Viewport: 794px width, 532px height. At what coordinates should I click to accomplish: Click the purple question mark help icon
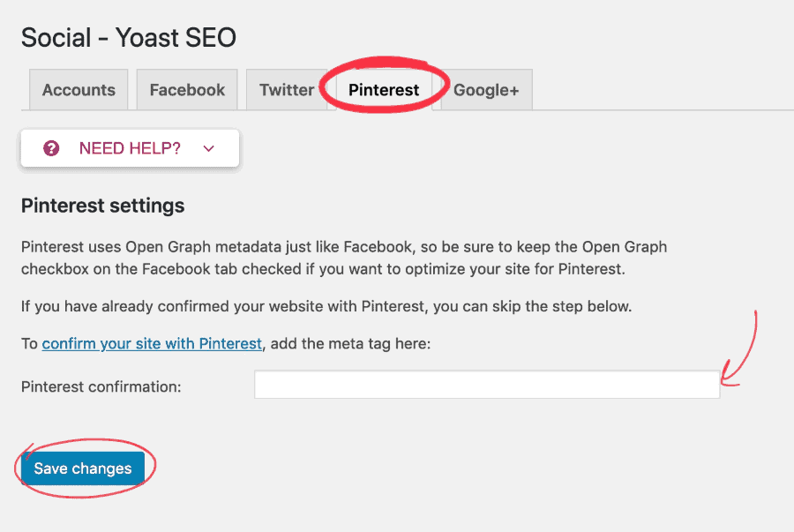[x=51, y=148]
